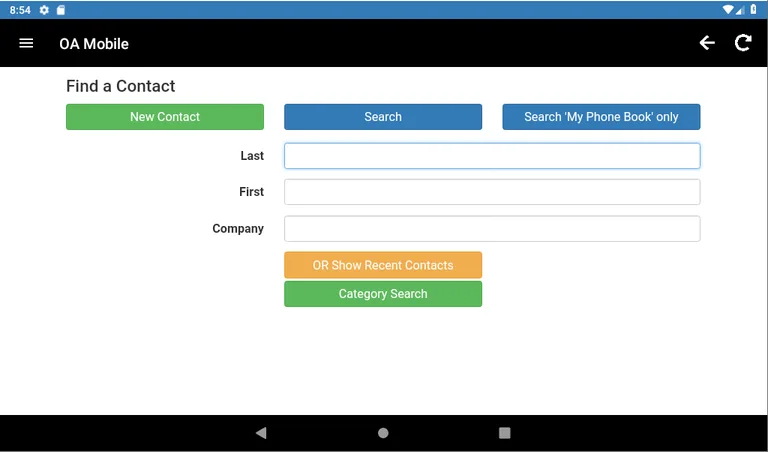Click the First field label
This screenshot has width=768, height=452.
[x=252, y=192]
